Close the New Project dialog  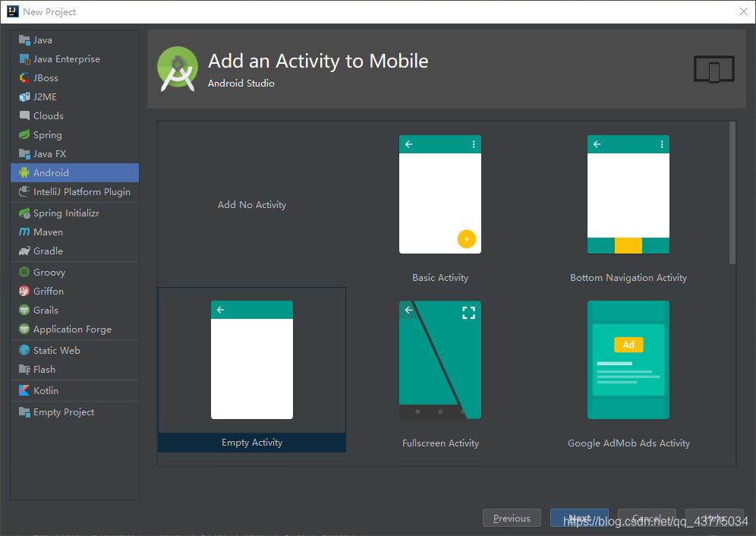pyautogui.click(x=743, y=11)
